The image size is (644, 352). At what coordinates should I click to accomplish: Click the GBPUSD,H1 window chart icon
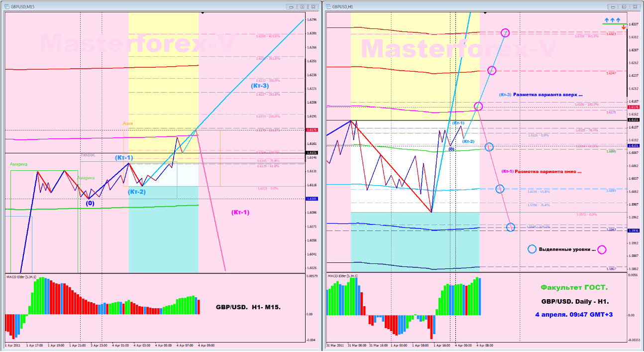[x=328, y=6]
